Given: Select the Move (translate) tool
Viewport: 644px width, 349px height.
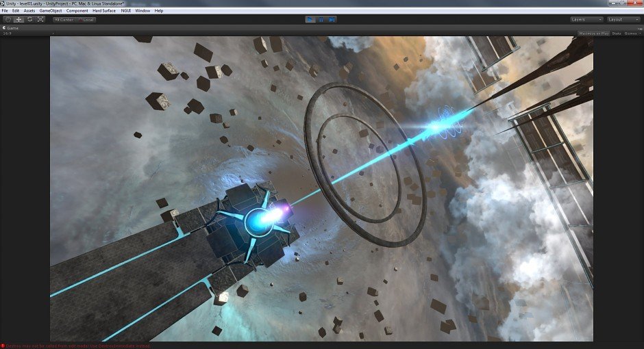Looking at the screenshot, I should point(18,19).
